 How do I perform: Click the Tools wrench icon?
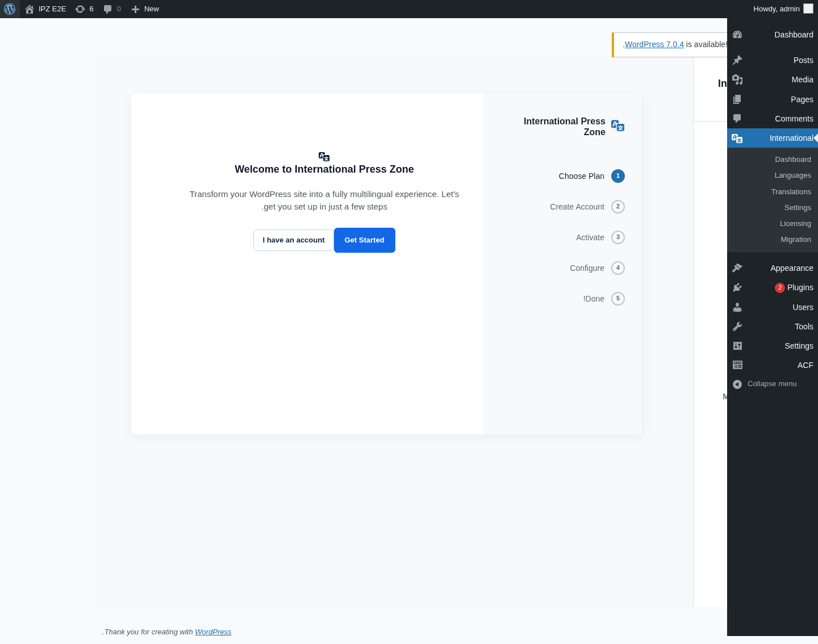tap(737, 327)
